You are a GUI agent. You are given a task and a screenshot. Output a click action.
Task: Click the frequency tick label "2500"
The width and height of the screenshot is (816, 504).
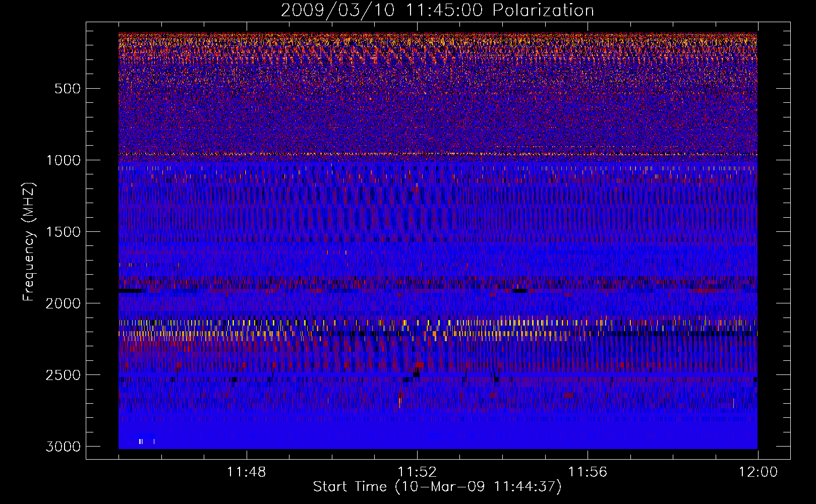(63, 375)
